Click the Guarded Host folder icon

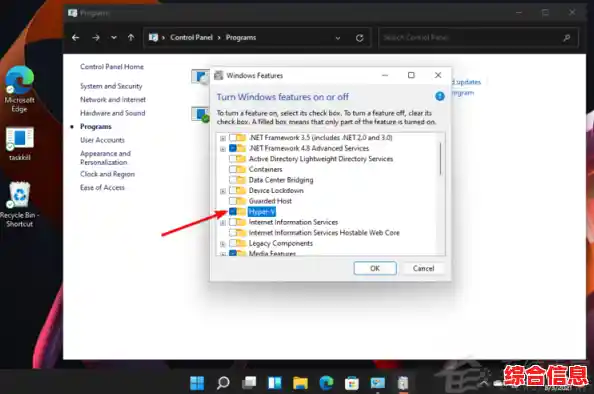pyautogui.click(x=241, y=201)
